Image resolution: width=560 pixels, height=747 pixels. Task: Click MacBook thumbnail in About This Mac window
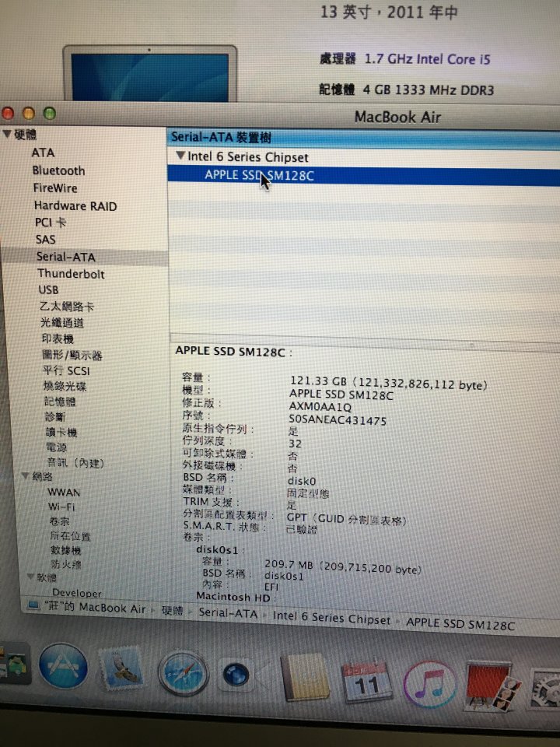(149, 72)
